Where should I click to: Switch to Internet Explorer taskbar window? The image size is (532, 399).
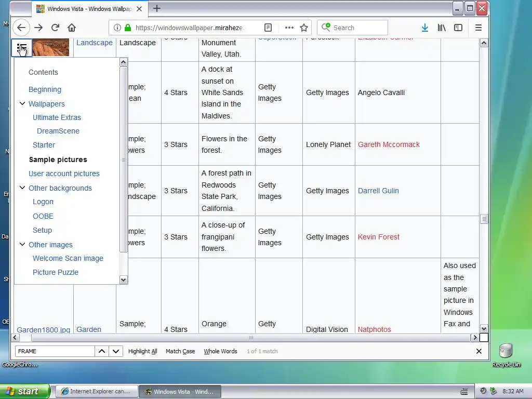[97, 392]
